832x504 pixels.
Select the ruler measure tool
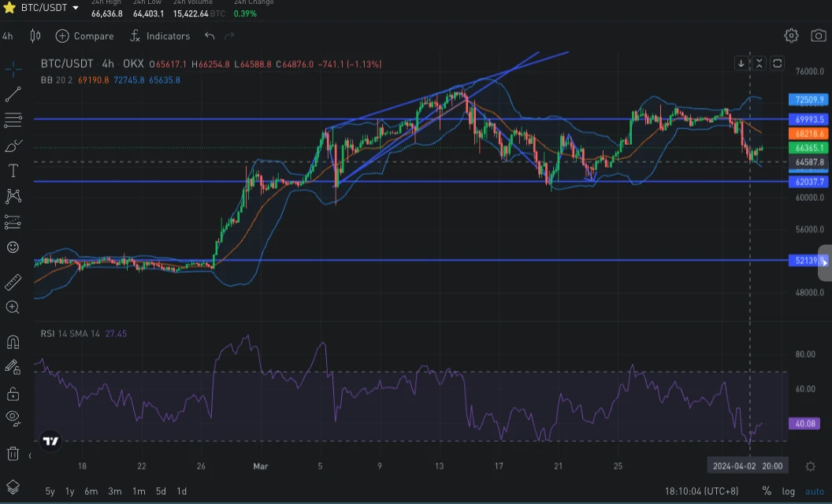[x=13, y=283]
